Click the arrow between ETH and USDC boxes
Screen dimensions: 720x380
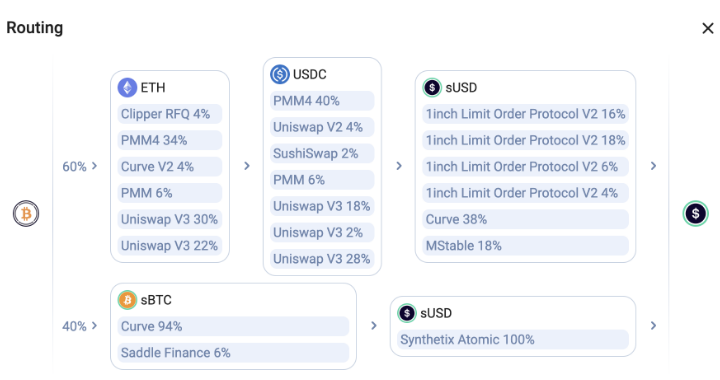pyautogui.click(x=247, y=166)
